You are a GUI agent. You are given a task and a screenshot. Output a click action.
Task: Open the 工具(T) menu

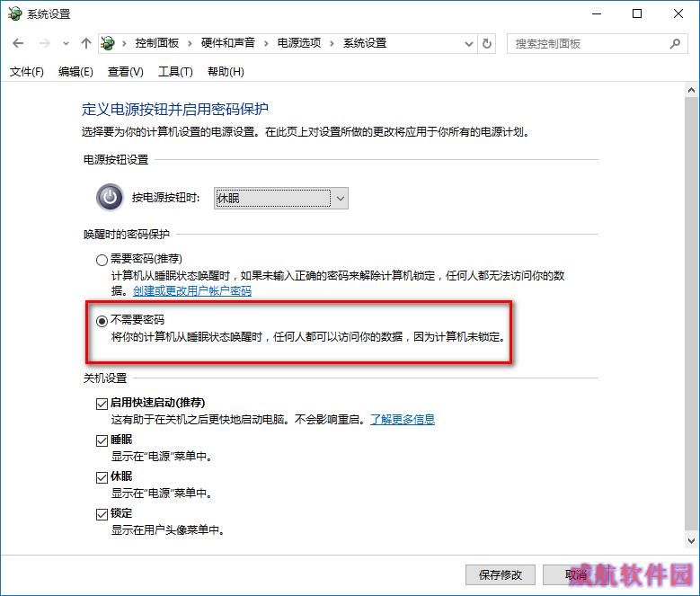pyautogui.click(x=175, y=71)
